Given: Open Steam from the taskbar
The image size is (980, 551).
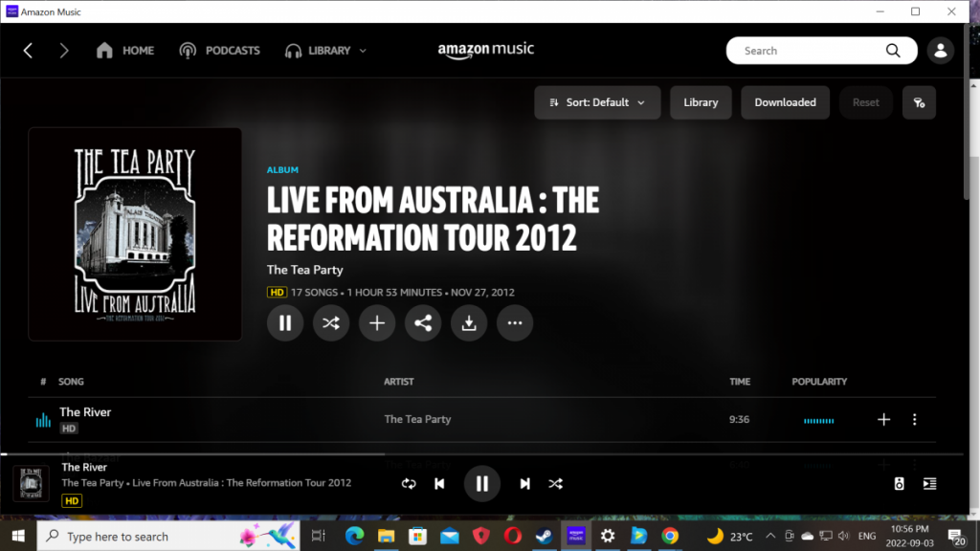Looking at the screenshot, I should (544, 536).
